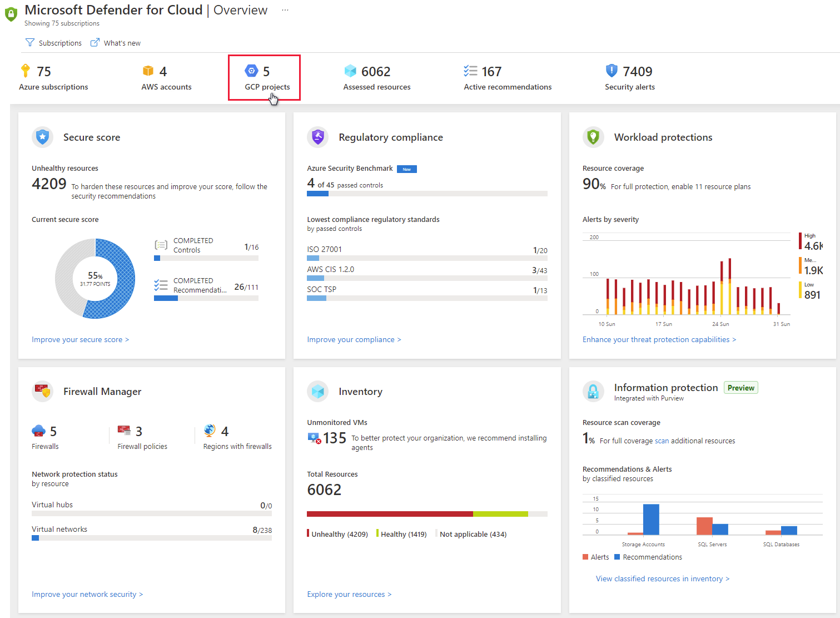The height and width of the screenshot is (618, 840).
Task: Click the Azure subscriptions key icon
Action: [25, 71]
